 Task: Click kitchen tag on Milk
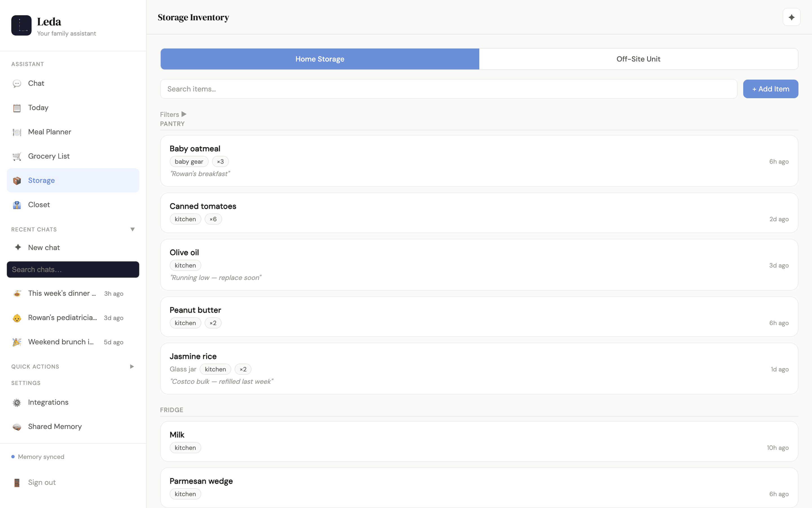click(185, 448)
